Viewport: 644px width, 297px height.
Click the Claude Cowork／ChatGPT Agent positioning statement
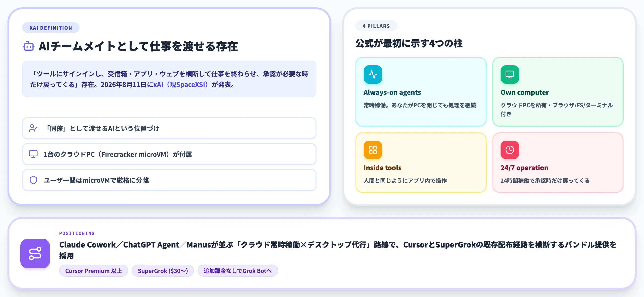tap(338, 250)
